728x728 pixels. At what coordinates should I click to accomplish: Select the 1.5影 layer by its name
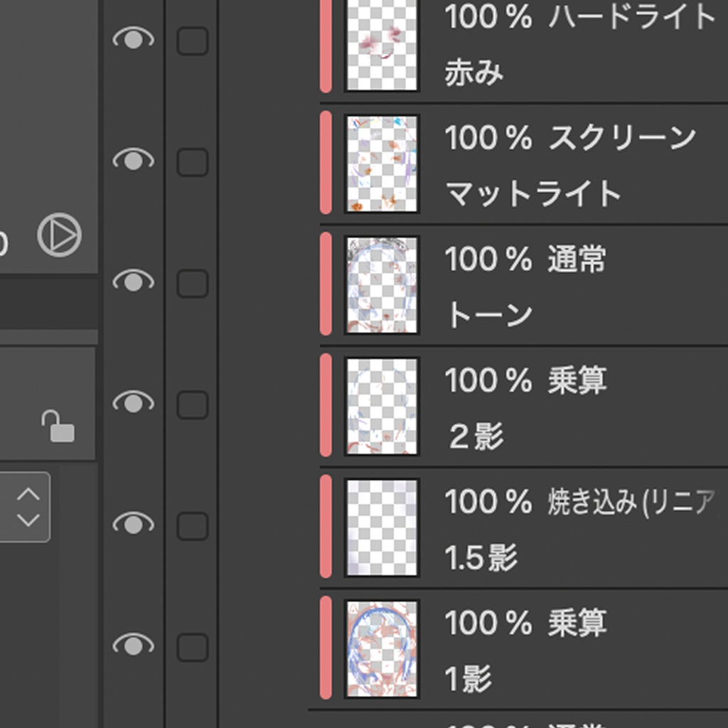click(481, 558)
